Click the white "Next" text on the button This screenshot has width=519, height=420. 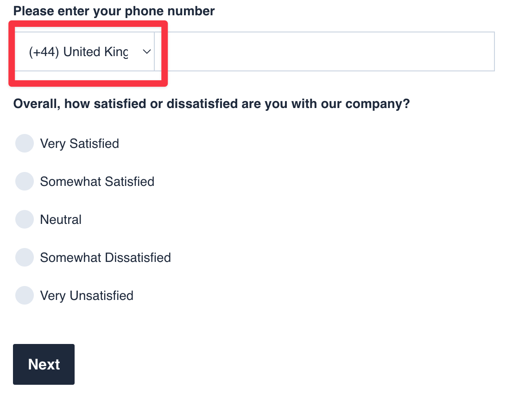[44, 364]
